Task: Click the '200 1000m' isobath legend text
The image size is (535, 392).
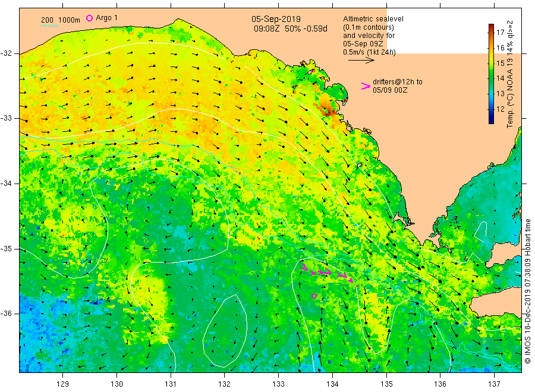Action: point(61,20)
